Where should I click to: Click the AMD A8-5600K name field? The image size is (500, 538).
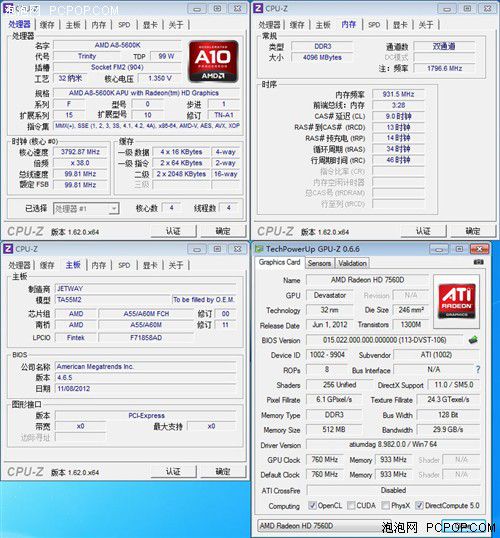pyautogui.click(x=117, y=45)
